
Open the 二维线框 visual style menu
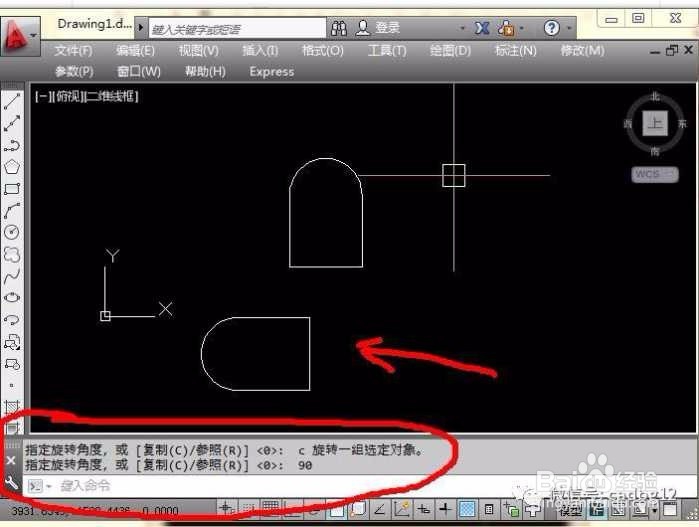point(112,96)
